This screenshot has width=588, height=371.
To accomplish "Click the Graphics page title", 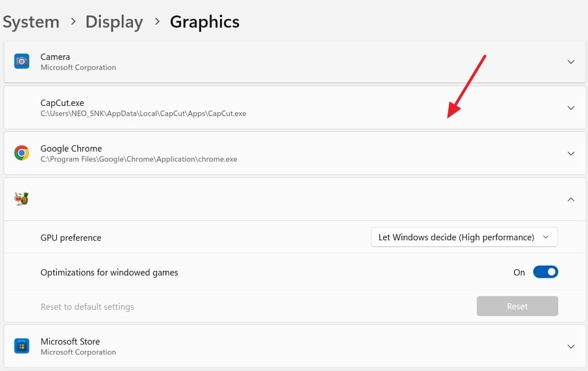I will click(x=204, y=21).
